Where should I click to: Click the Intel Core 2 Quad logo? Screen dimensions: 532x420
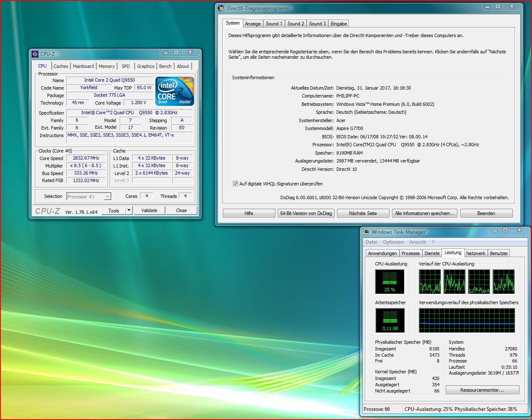(x=175, y=91)
